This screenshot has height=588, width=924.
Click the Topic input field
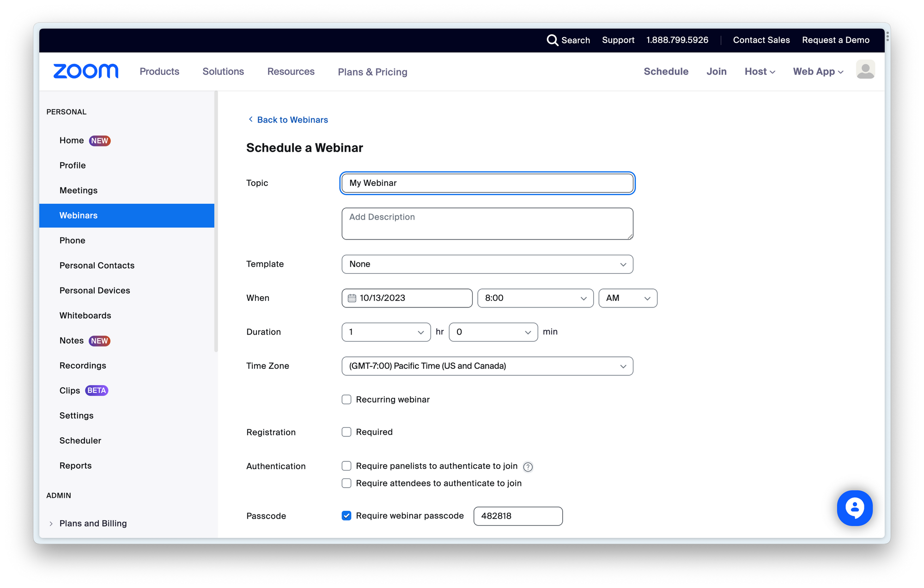487,183
